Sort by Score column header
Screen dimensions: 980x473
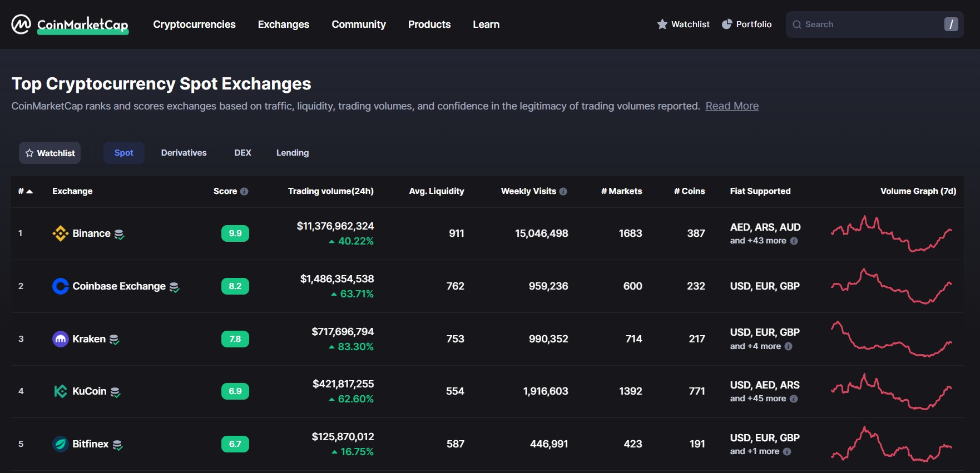[225, 191]
